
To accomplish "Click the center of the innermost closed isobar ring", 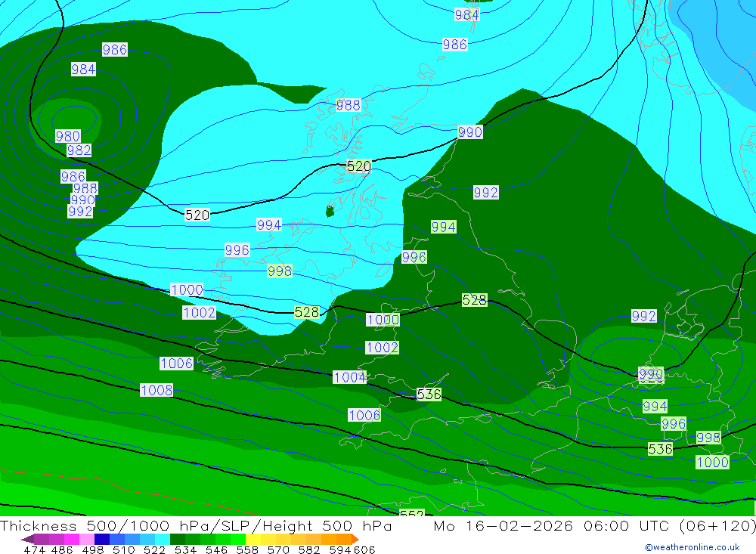I will click(x=73, y=119).
